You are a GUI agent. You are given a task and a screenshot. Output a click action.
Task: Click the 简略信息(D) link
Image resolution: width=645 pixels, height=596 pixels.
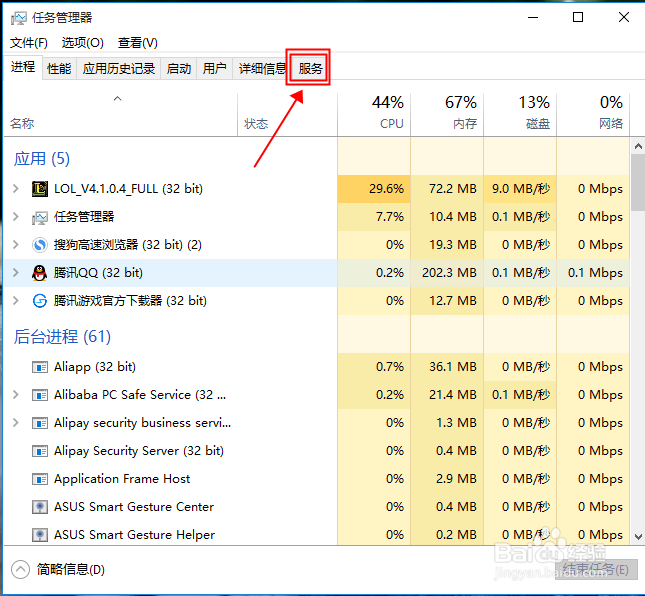pos(71,570)
